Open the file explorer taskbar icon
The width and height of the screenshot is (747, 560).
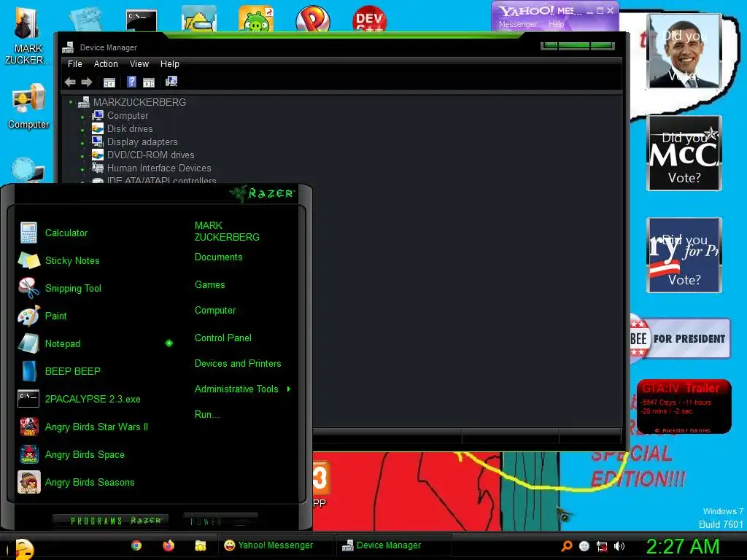tap(201, 545)
